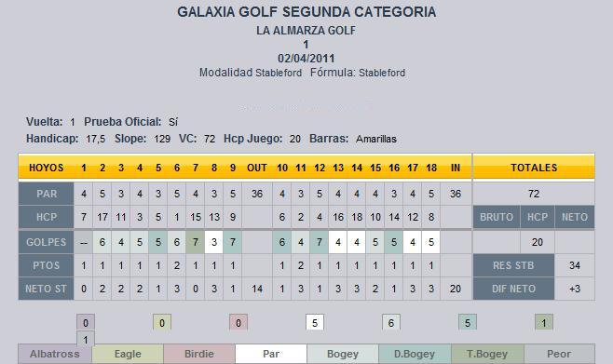
Task: Click the Peor legend box
Action: coord(559,354)
